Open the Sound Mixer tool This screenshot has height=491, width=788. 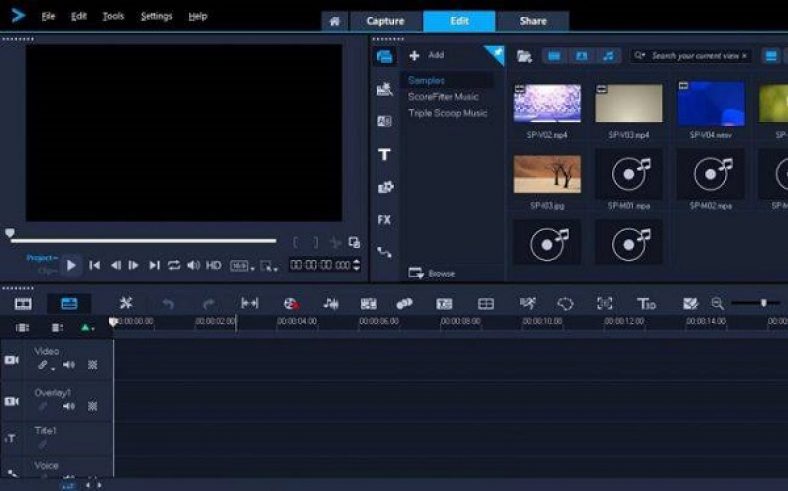tap(330, 303)
